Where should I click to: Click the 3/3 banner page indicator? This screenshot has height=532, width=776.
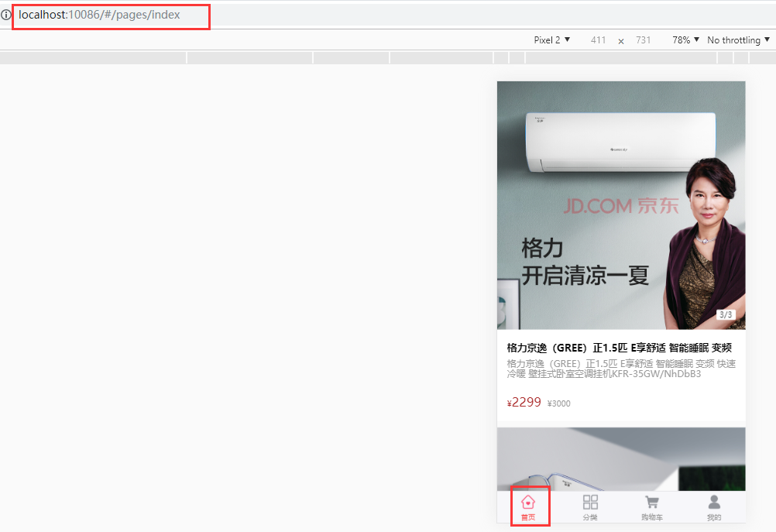(726, 314)
